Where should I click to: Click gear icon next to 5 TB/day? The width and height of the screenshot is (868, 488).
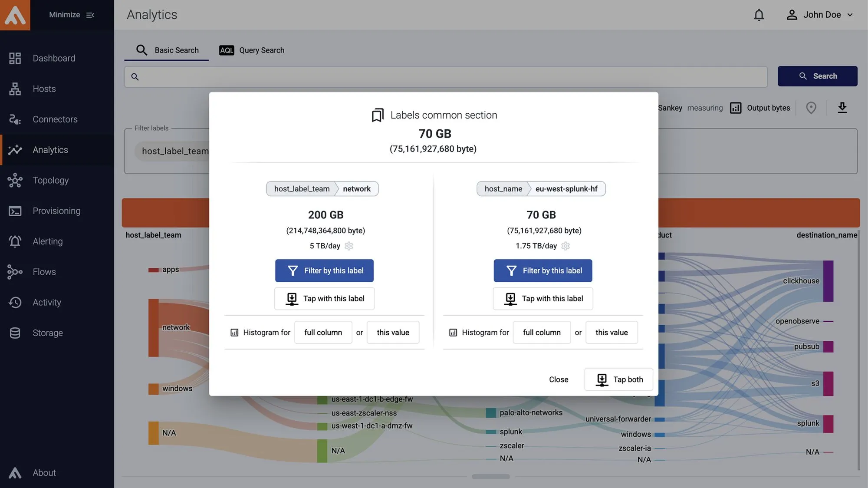coord(349,246)
